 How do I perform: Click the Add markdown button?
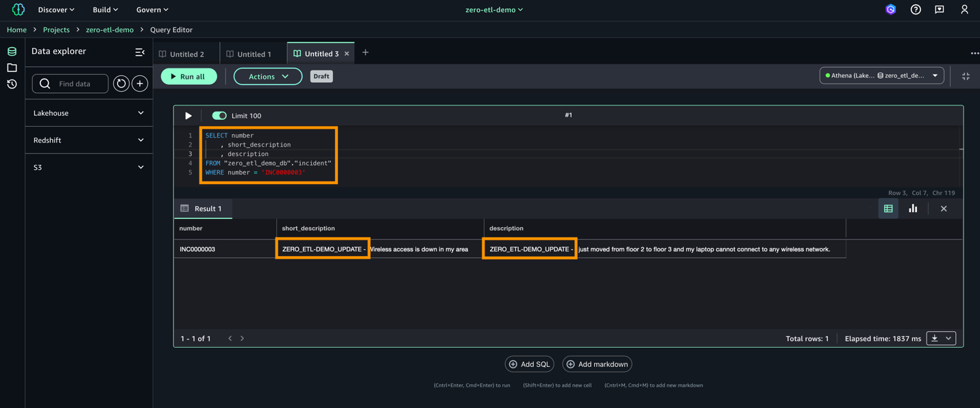(x=597, y=364)
